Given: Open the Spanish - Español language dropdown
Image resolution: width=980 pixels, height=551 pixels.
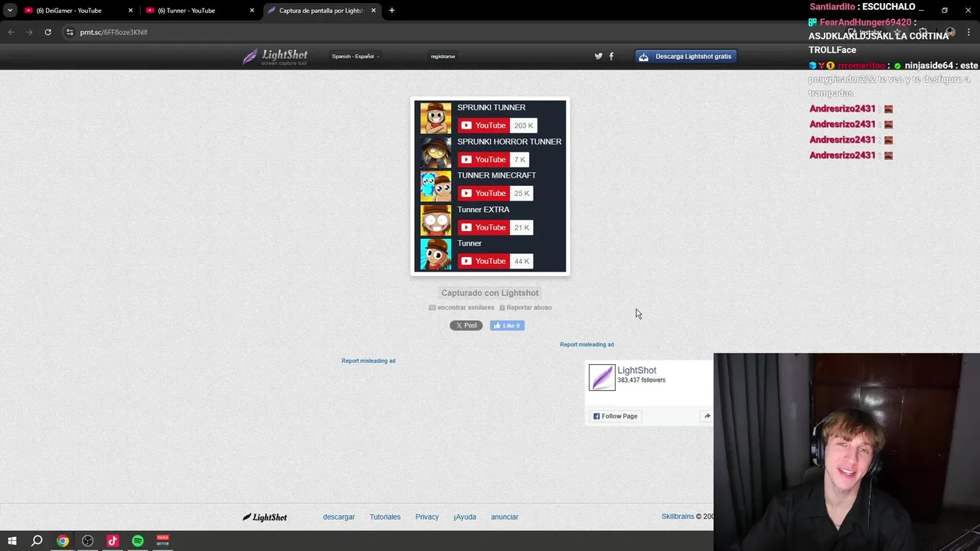Looking at the screenshot, I should point(355,56).
